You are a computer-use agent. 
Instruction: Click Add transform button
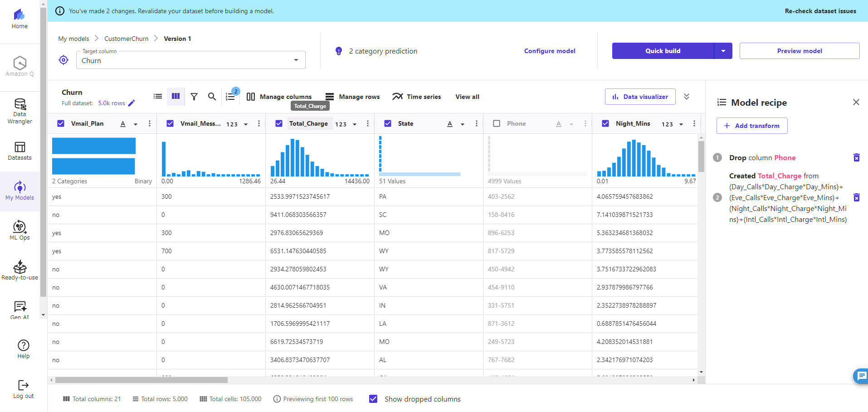point(752,126)
